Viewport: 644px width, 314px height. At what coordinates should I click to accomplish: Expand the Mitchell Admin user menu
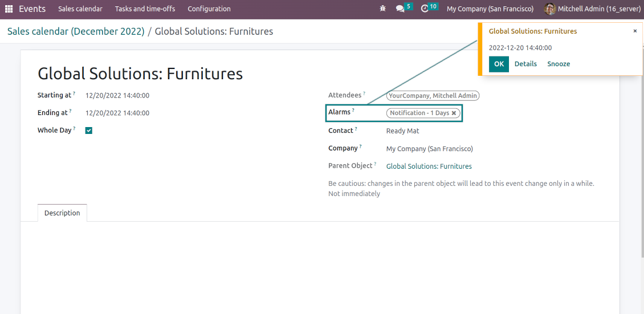pos(596,9)
